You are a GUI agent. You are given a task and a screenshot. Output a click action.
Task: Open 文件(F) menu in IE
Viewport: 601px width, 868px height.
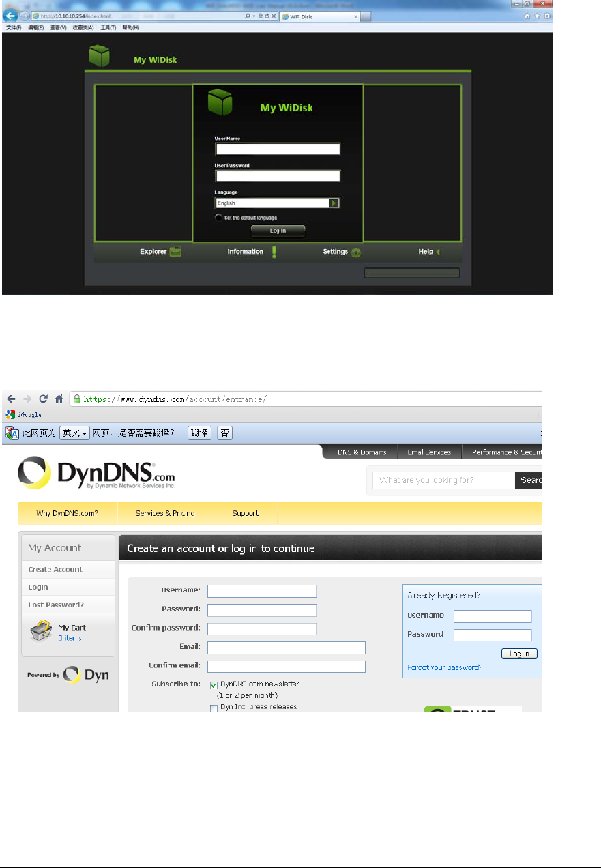coord(14,28)
